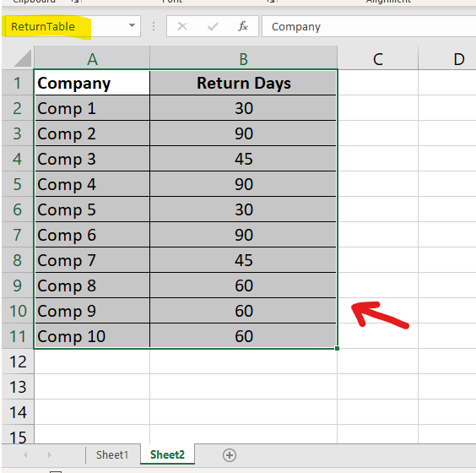Screen dimensions: 476x473
Task: Click the Comp 10 cell
Action: 92,336
